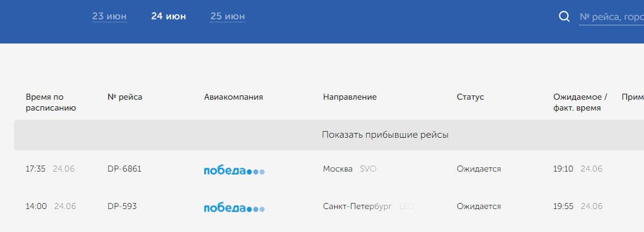Viewport: 644px width, 232px height.
Task: Click the Время по расписанию column header
Action: point(51,103)
